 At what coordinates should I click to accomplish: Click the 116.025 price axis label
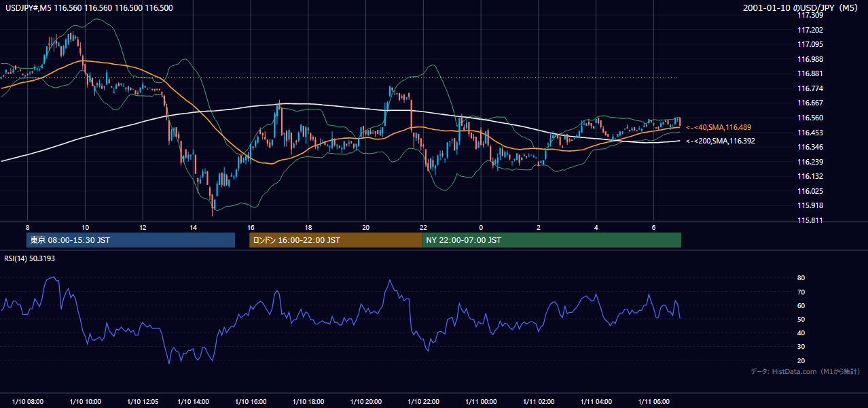810,191
